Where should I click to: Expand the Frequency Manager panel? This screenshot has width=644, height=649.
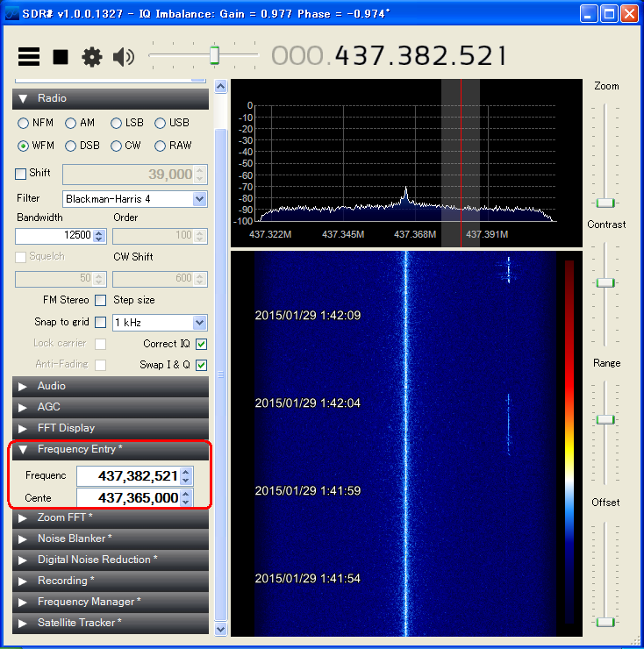(111, 603)
